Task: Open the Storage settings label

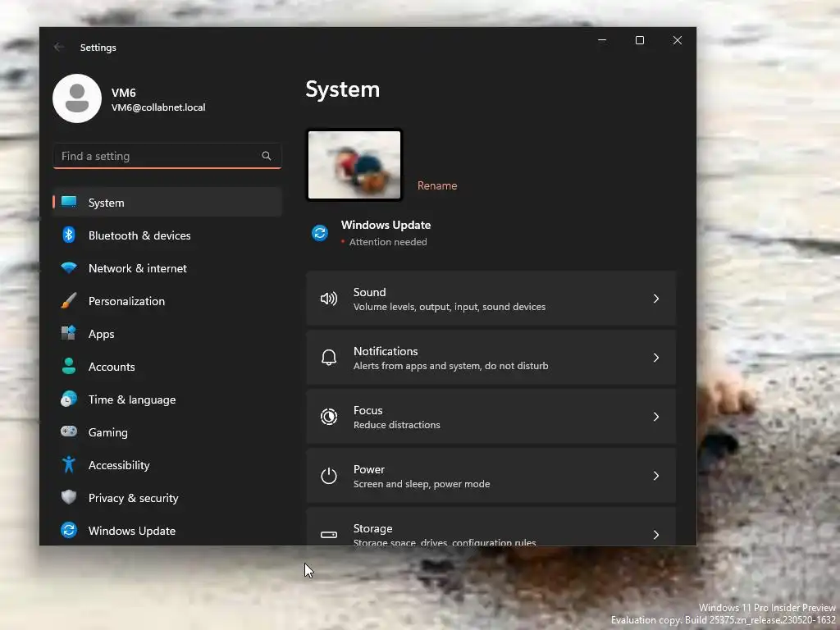Action: 373,528
